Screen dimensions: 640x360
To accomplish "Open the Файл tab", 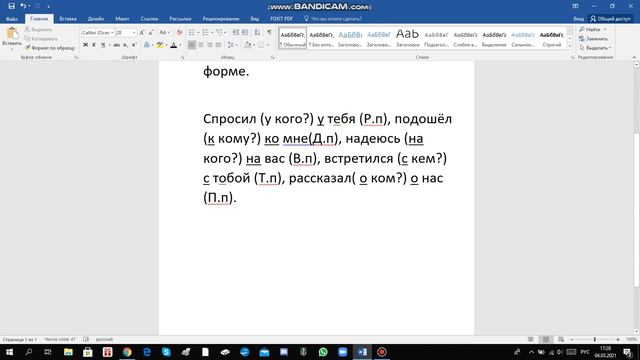I will (12, 19).
